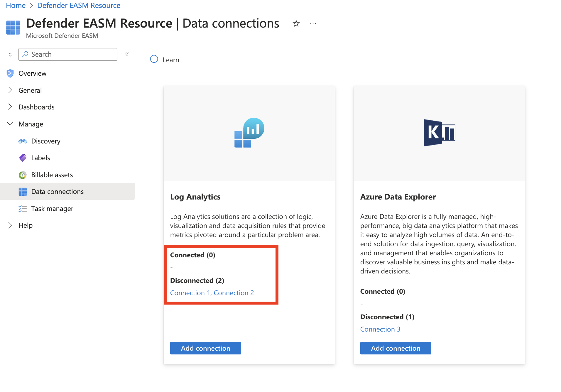The width and height of the screenshot is (561, 392).
Task: Click the search magnifier icon
Action: pos(25,54)
